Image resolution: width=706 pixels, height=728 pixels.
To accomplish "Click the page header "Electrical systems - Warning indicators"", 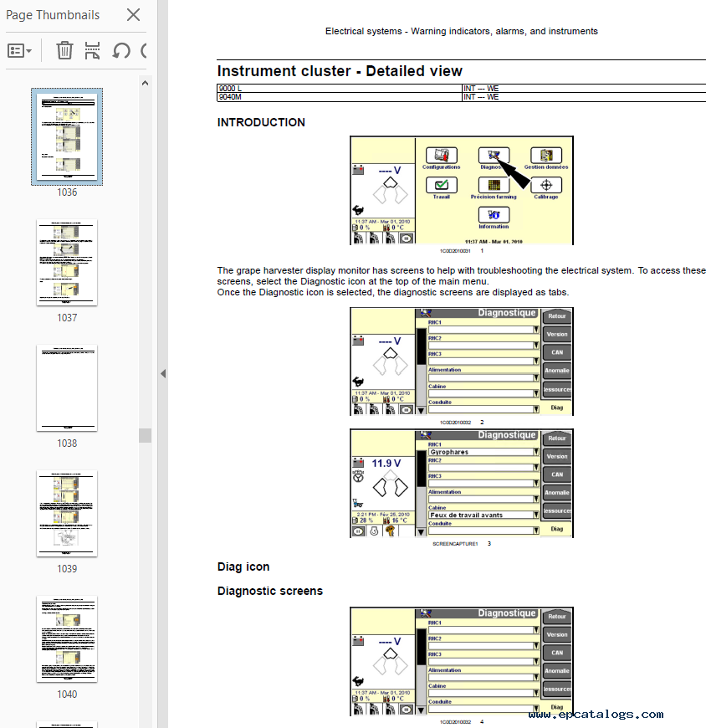I will (x=462, y=31).
